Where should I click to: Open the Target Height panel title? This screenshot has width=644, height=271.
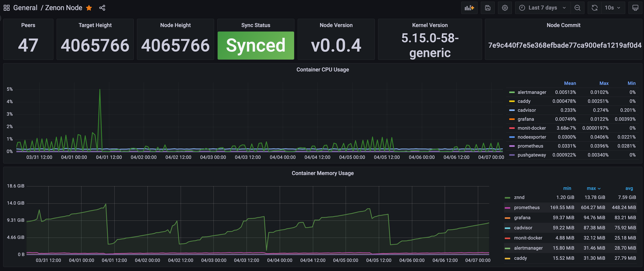pyautogui.click(x=95, y=25)
